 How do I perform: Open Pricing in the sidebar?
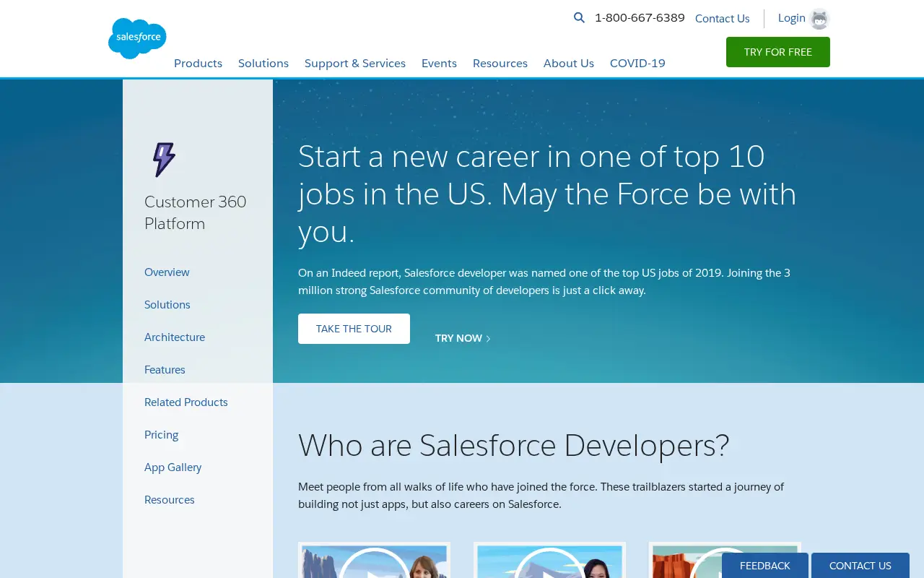(x=161, y=435)
